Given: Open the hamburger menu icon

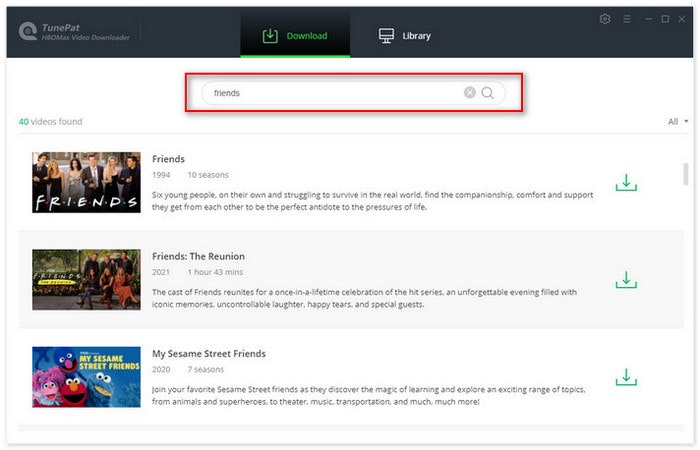Looking at the screenshot, I should point(627,19).
